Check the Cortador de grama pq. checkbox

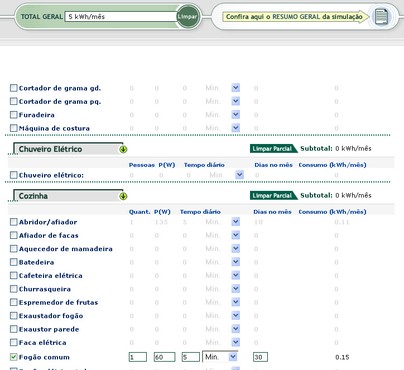tap(13, 101)
